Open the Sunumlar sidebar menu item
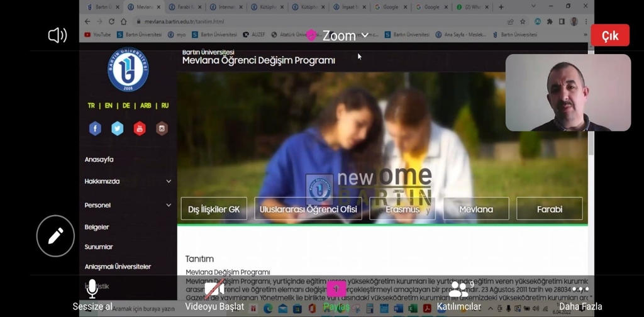This screenshot has width=644, height=317. (x=99, y=247)
